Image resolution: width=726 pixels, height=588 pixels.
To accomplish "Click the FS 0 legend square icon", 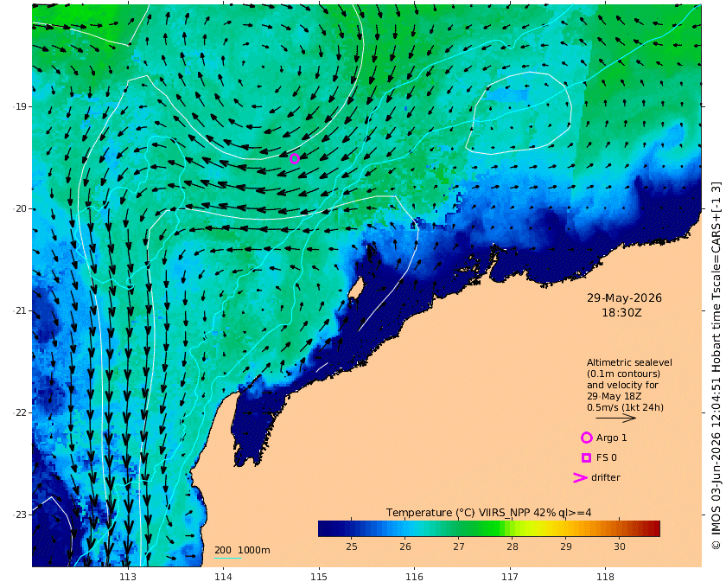I will pyautogui.click(x=586, y=457).
